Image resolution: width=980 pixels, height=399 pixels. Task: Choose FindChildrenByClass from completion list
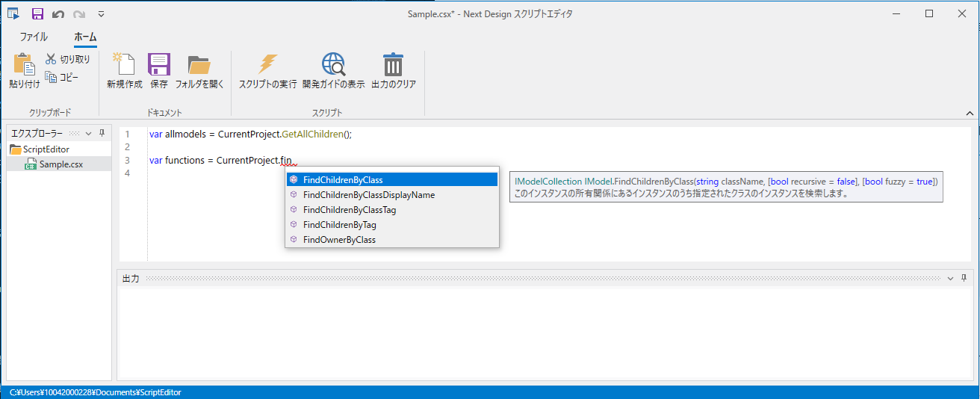pos(392,180)
